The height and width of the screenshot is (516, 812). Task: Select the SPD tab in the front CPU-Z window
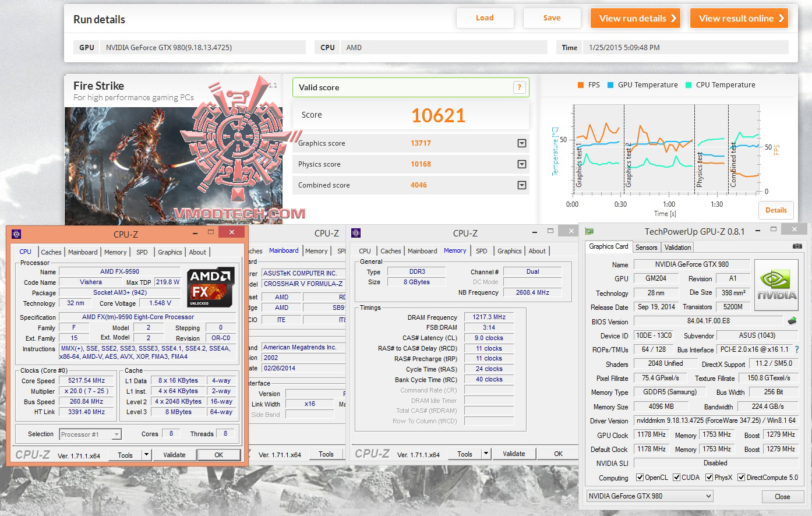(x=142, y=252)
